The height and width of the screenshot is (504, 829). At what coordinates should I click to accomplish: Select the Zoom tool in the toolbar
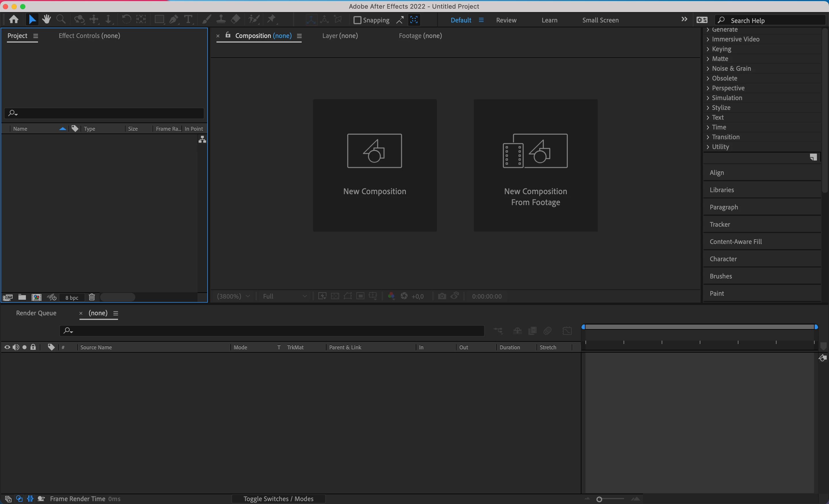pos(61,20)
